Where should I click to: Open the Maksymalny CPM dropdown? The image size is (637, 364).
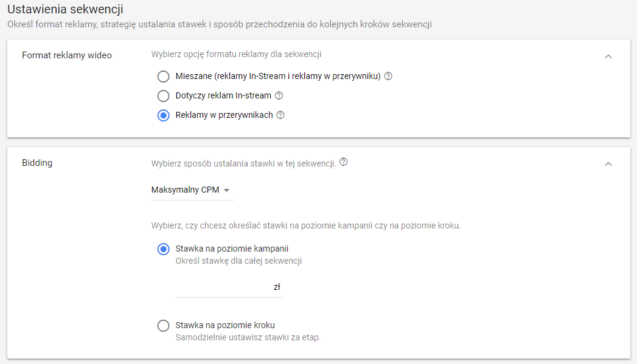(x=193, y=190)
